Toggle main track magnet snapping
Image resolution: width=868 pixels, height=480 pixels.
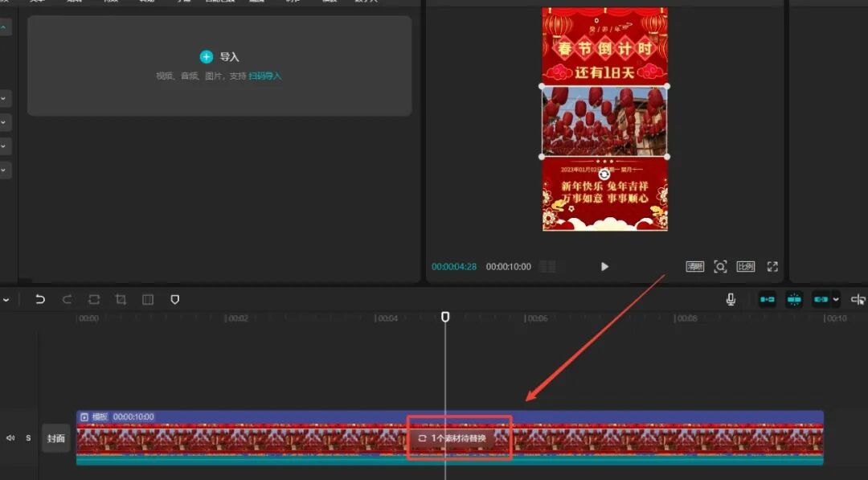[x=768, y=299]
